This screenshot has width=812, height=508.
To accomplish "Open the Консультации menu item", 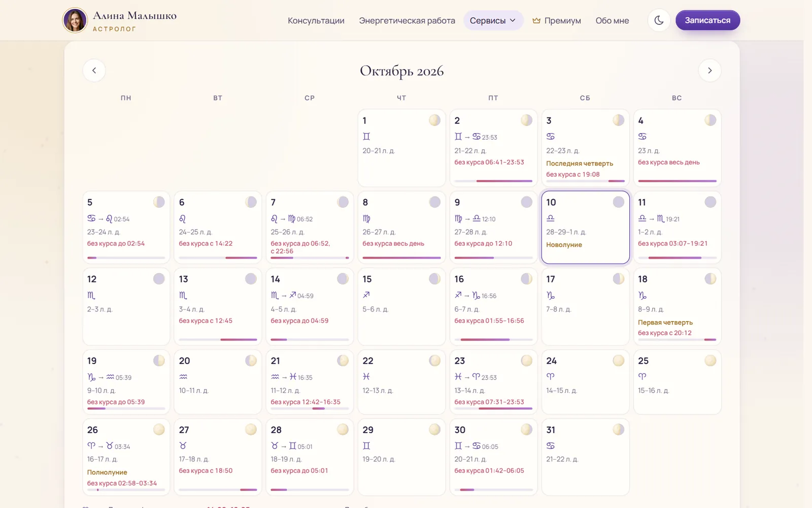I will pos(316,21).
